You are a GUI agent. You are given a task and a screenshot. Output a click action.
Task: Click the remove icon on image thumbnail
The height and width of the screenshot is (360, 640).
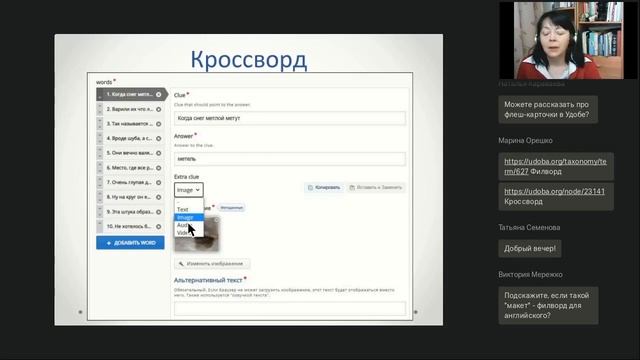216,220
